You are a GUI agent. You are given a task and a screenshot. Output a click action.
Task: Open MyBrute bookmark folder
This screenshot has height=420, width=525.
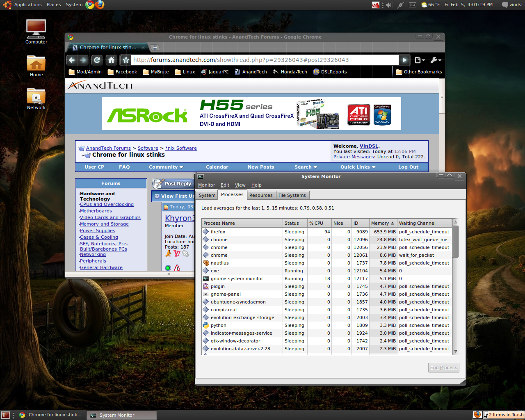[156, 72]
